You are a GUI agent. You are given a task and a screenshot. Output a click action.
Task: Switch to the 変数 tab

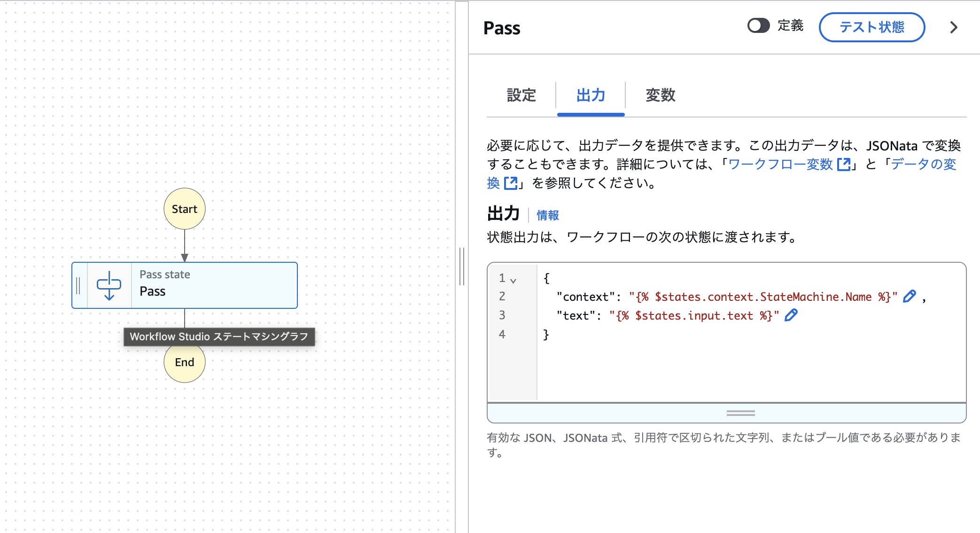[x=660, y=95]
